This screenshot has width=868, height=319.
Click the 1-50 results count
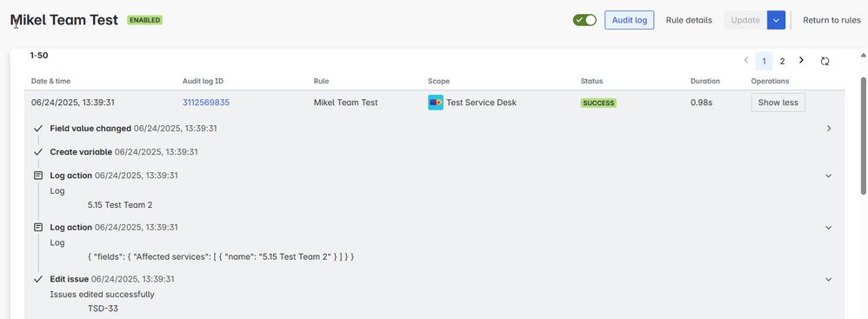coord(39,56)
